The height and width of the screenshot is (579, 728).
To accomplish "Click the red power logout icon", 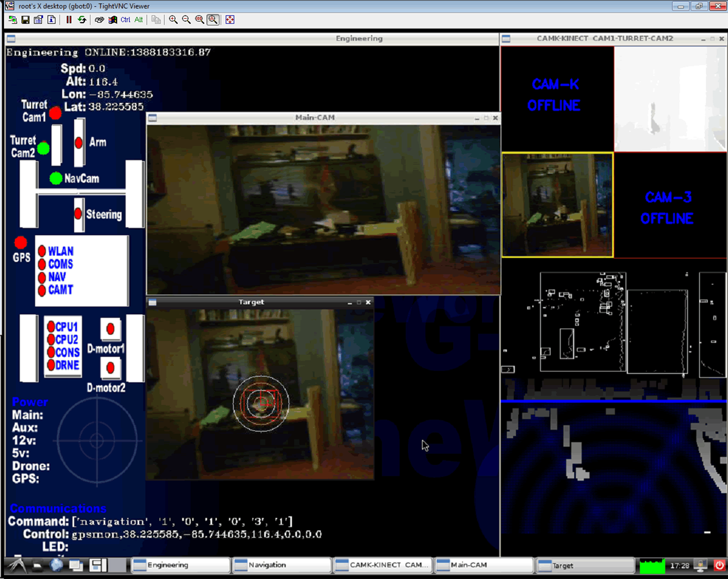I will pyautogui.click(x=719, y=565).
